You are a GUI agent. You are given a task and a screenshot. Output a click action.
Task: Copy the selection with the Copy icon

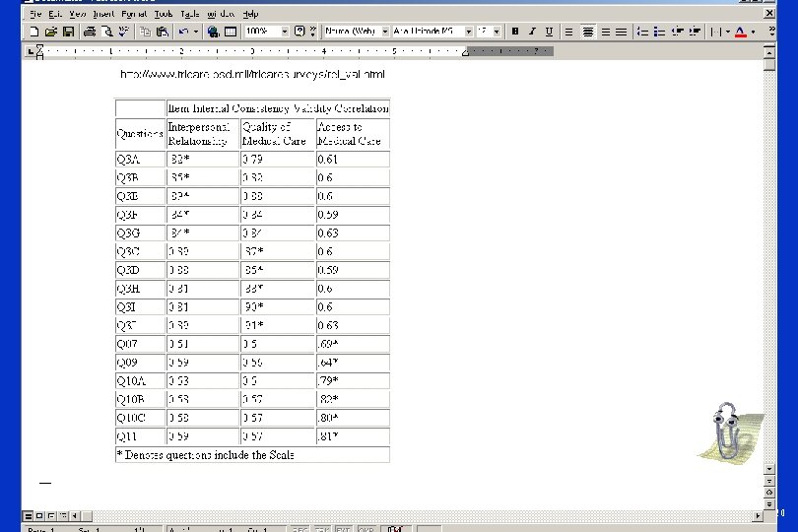click(x=145, y=32)
